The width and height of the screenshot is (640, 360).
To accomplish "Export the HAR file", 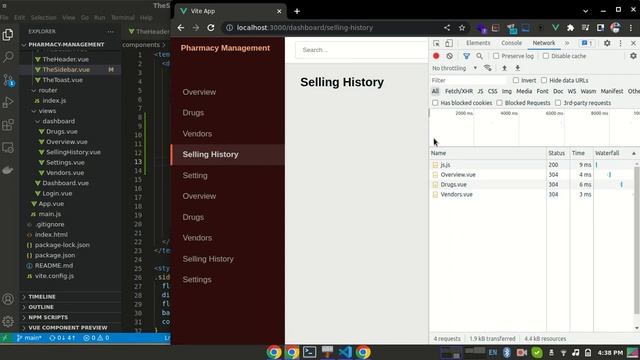I will [517, 68].
